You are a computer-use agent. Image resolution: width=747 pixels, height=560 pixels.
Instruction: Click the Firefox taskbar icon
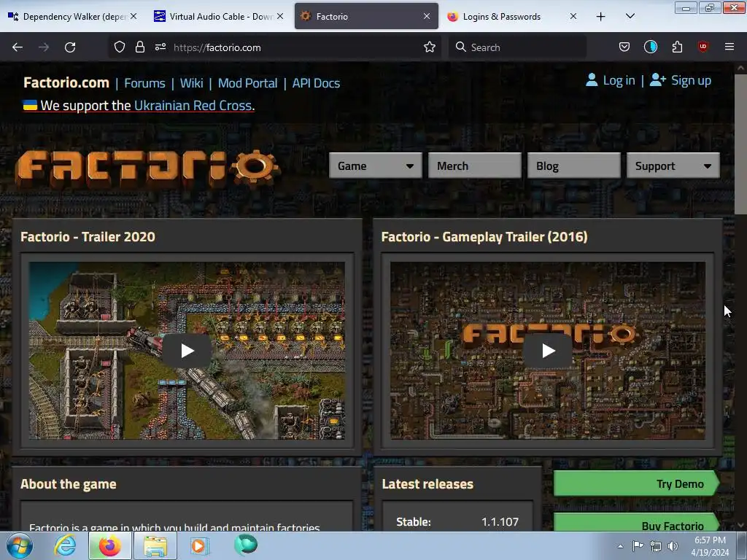click(109, 545)
